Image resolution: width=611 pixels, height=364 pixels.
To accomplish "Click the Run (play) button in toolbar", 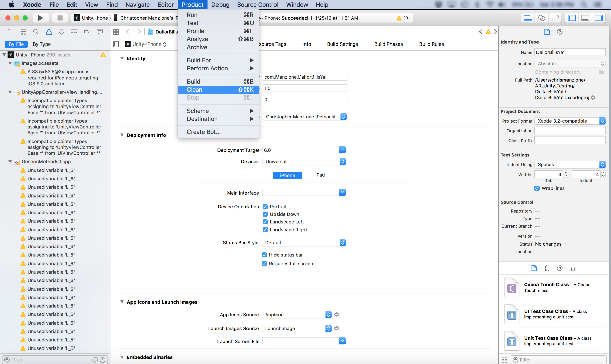I will click(x=40, y=18).
